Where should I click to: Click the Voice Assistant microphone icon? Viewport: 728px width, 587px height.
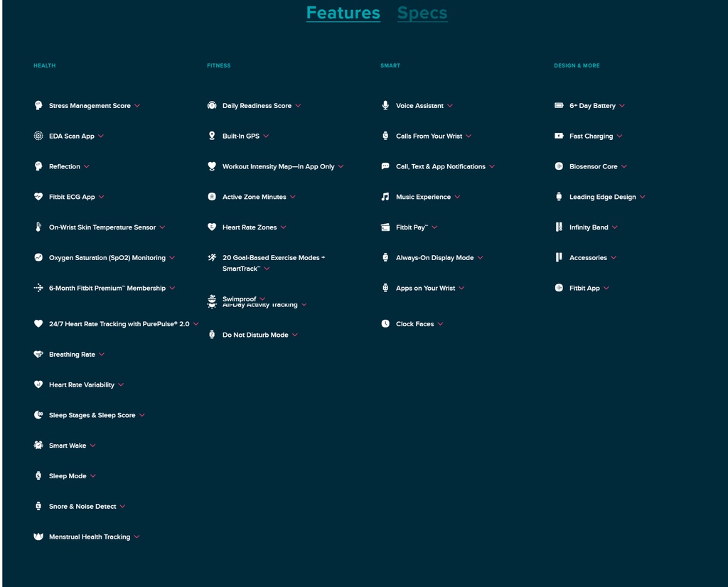385,105
